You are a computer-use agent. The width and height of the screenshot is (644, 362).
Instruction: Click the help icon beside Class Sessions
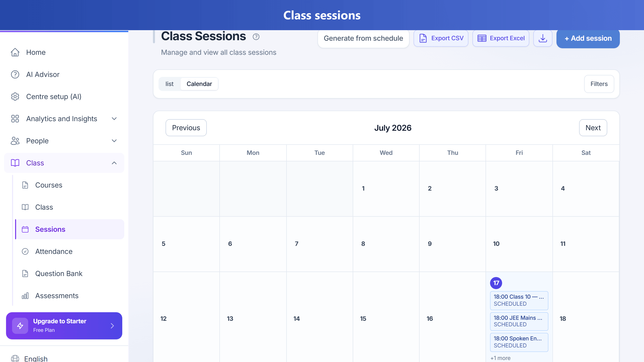click(x=256, y=37)
